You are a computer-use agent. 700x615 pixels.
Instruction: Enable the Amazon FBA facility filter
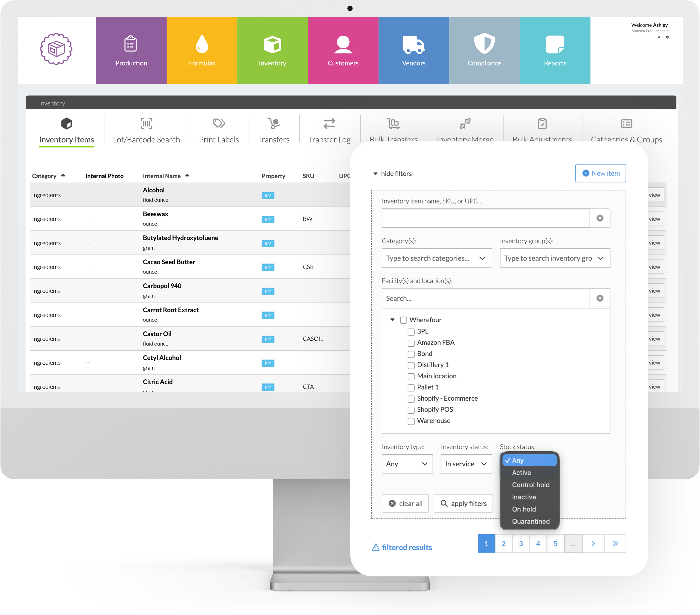click(411, 343)
